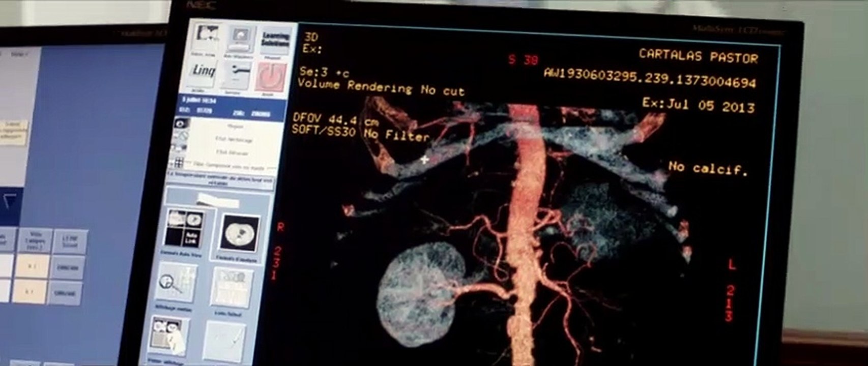Click the 'SOFT/SS30 No Filter' annotation
The height and width of the screenshot is (366, 868).
point(361,132)
